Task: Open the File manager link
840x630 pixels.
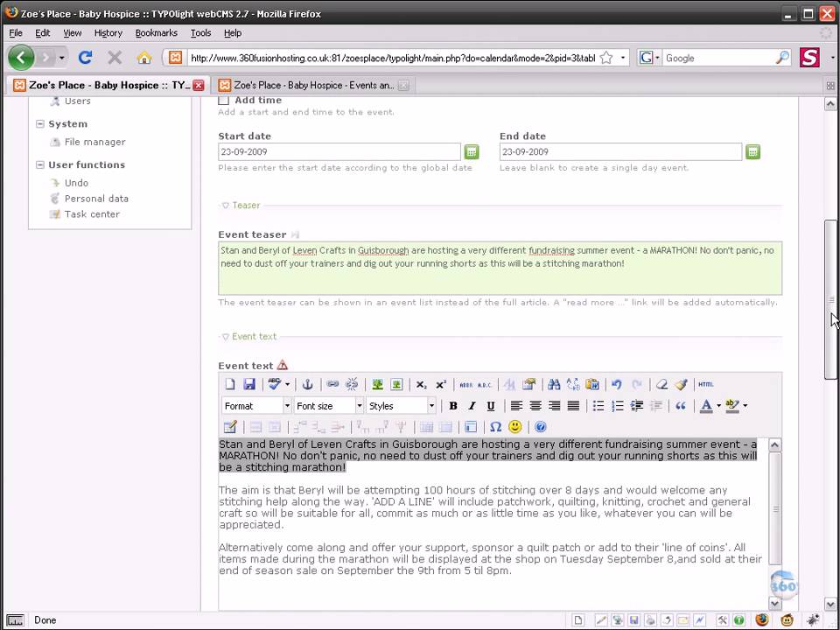Action: click(94, 142)
